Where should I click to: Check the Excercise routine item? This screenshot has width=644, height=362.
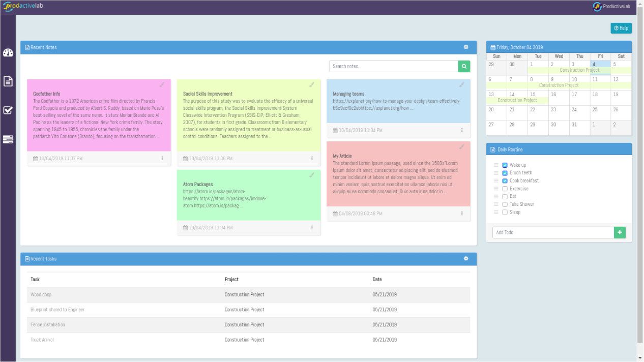coord(505,189)
